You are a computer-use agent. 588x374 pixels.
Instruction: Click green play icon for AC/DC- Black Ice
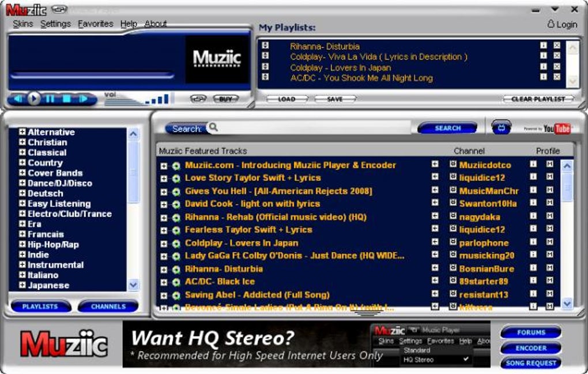coord(176,282)
